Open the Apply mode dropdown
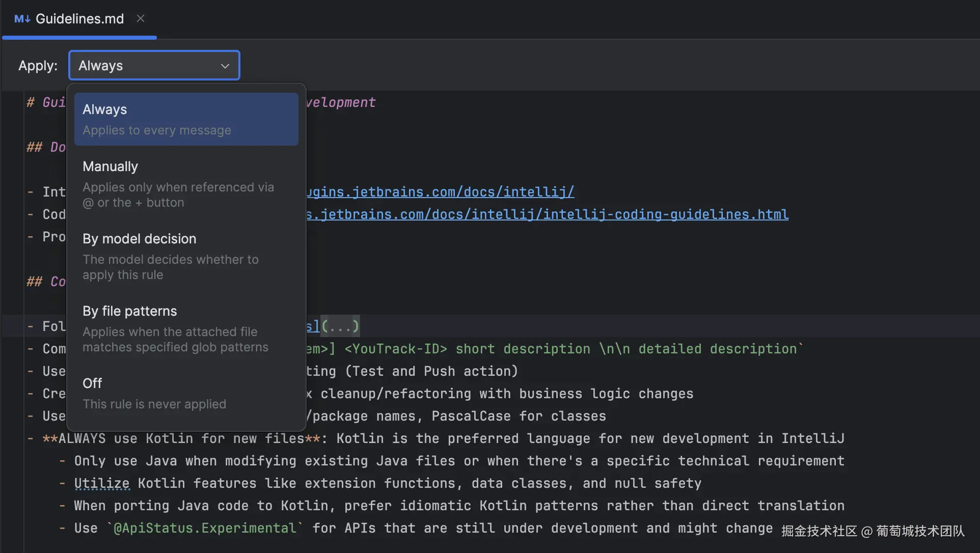980x553 pixels. pos(153,65)
